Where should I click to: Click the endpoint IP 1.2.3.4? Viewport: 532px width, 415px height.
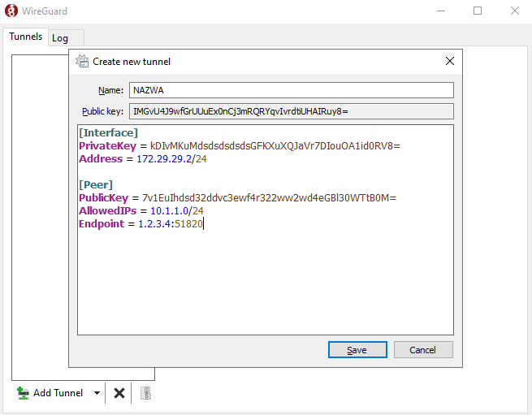tap(154, 224)
